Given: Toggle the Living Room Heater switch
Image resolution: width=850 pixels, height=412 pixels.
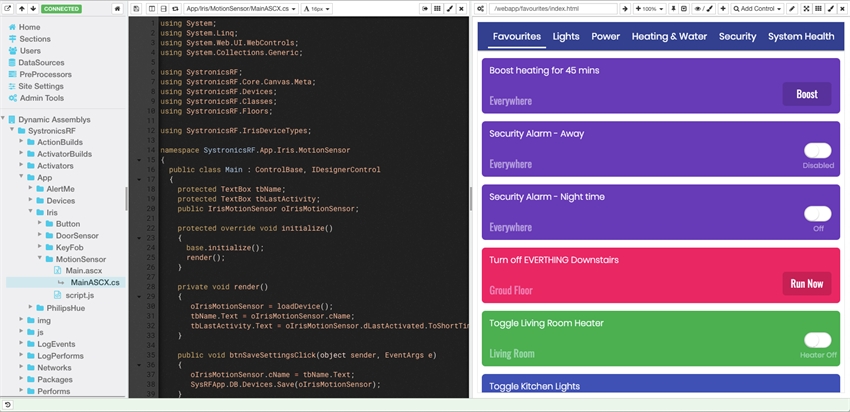Looking at the screenshot, I should [817, 340].
